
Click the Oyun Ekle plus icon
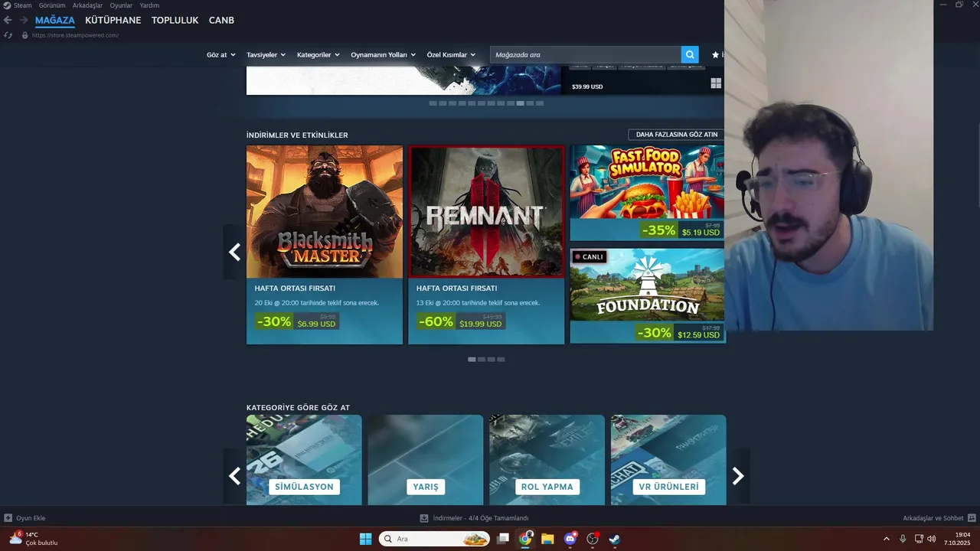tap(8, 518)
